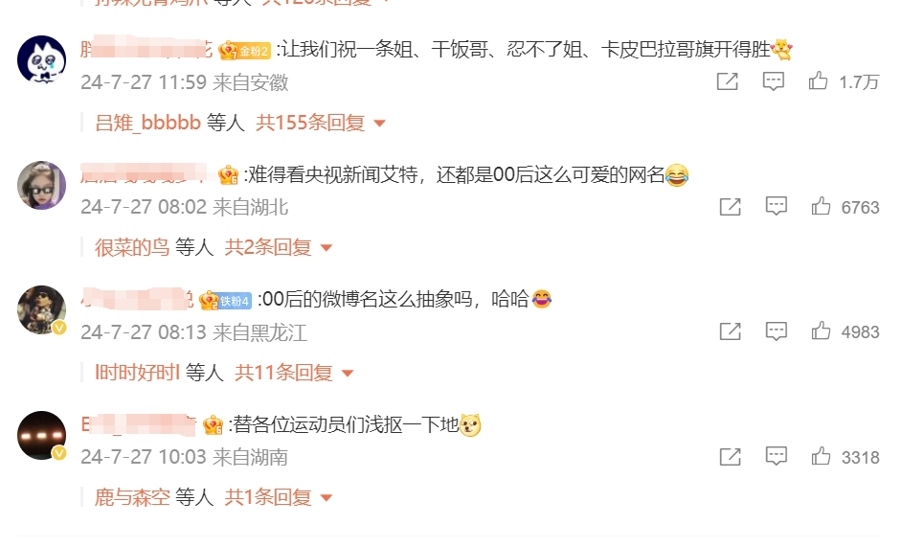Like the 湖北 comment with 6763 likes
The height and width of the screenshot is (547, 900).
coord(821,206)
